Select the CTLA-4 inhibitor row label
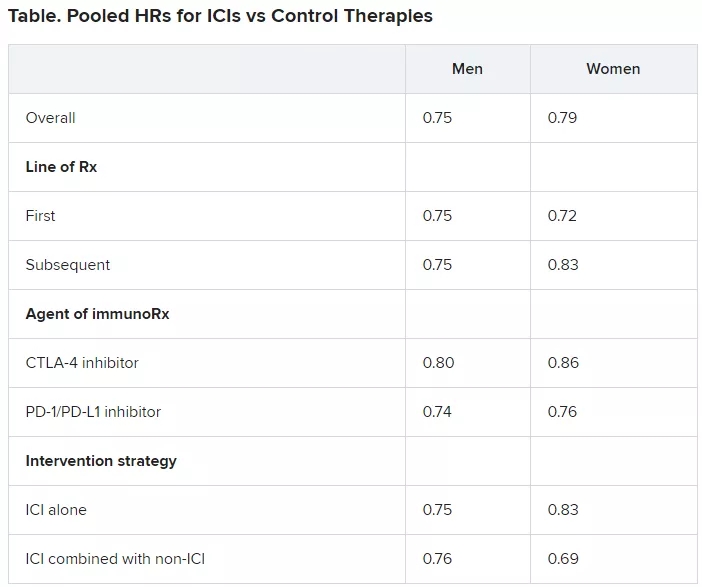 click(82, 363)
